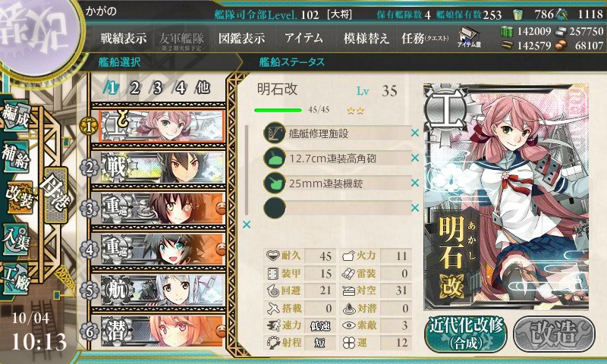Click the 近代化改修 modernization button
Screen dimensions: 607x364
tap(466, 334)
